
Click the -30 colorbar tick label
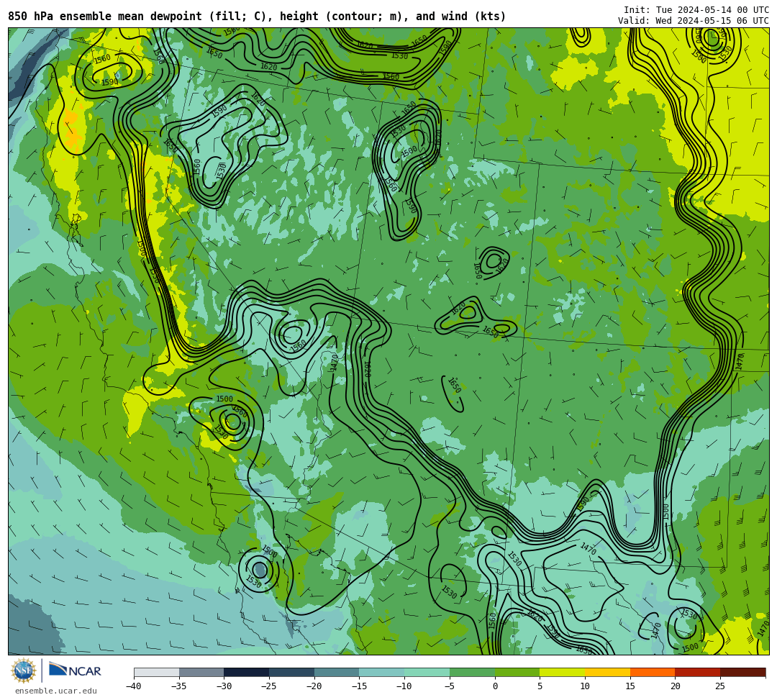click(224, 686)
